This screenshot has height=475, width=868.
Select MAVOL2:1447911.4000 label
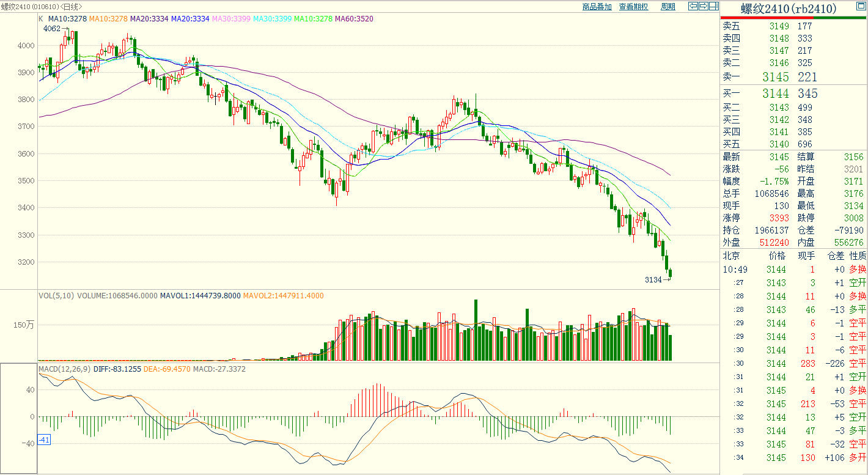(x=284, y=296)
